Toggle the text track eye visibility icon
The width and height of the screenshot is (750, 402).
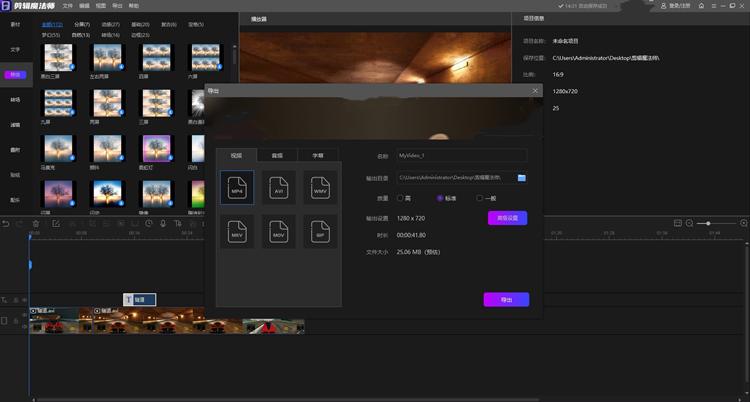click(25, 300)
